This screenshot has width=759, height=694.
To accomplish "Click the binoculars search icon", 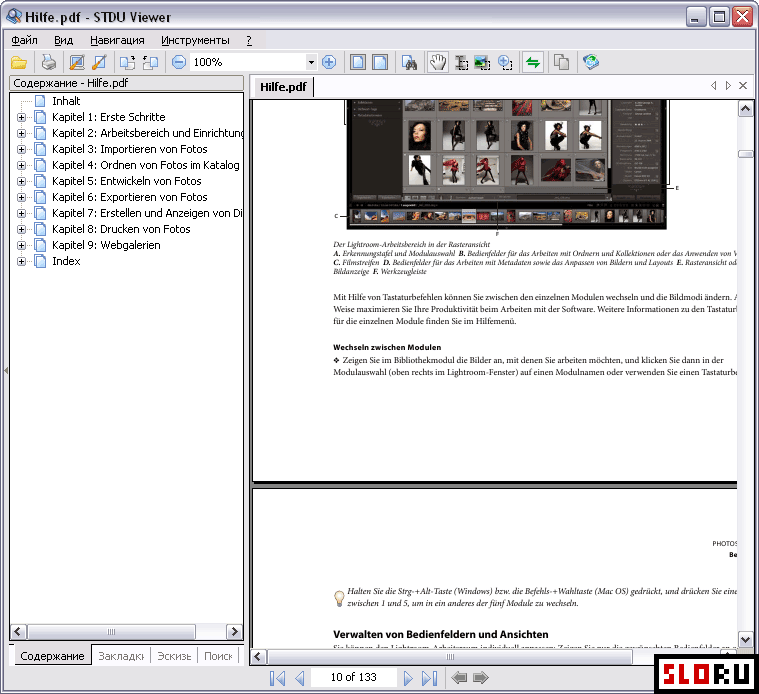I will pos(410,62).
